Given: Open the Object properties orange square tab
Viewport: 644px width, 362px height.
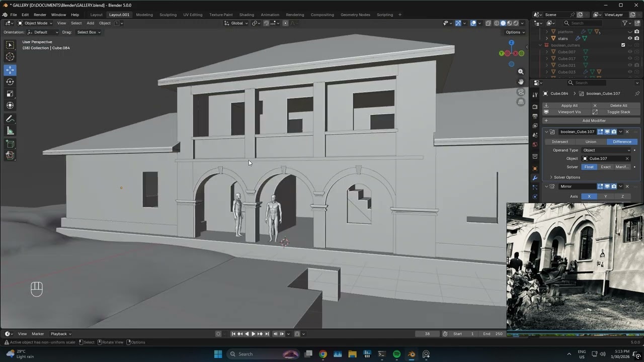Looking at the screenshot, I should click(x=535, y=168).
